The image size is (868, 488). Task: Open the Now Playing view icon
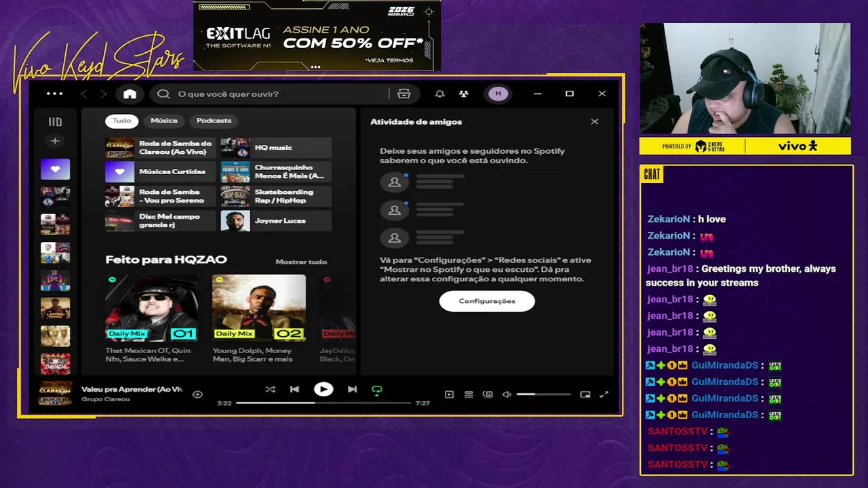click(x=449, y=394)
